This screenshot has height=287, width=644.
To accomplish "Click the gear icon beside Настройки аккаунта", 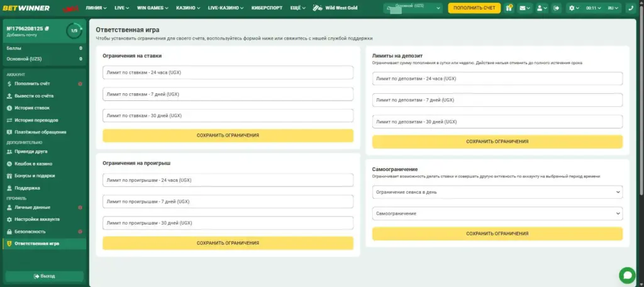I will (x=9, y=219).
